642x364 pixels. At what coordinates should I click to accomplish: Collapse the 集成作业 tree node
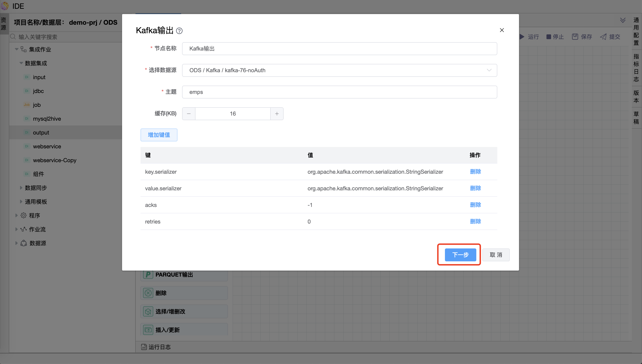17,49
